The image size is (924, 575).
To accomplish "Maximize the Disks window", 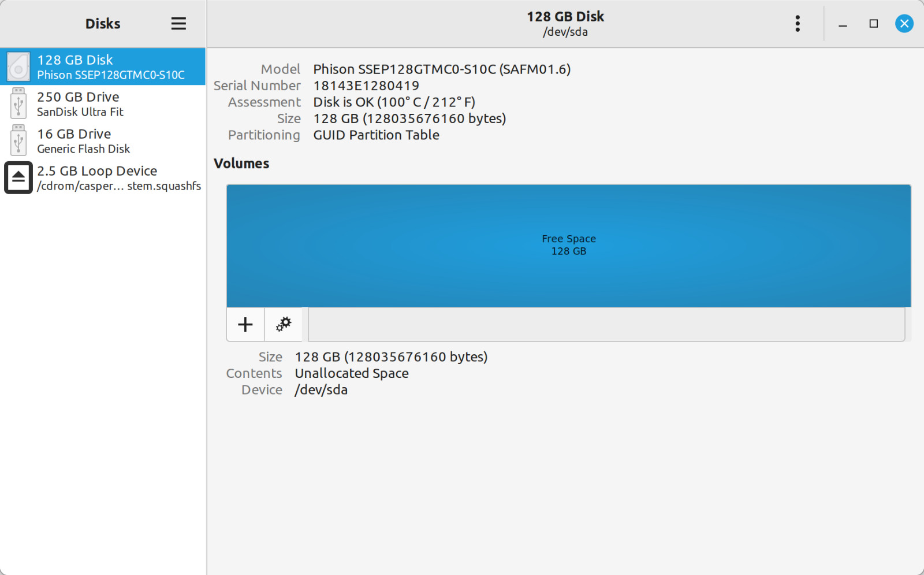I will click(x=874, y=24).
